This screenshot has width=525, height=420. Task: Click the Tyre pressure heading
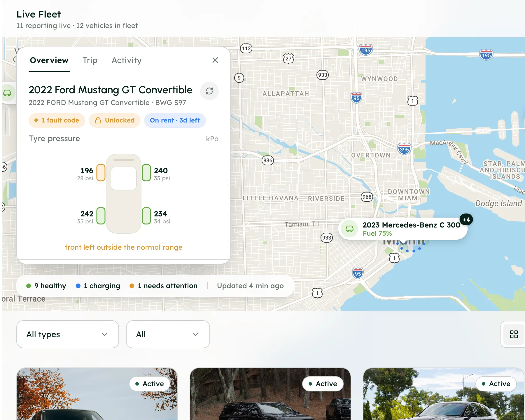(x=54, y=139)
